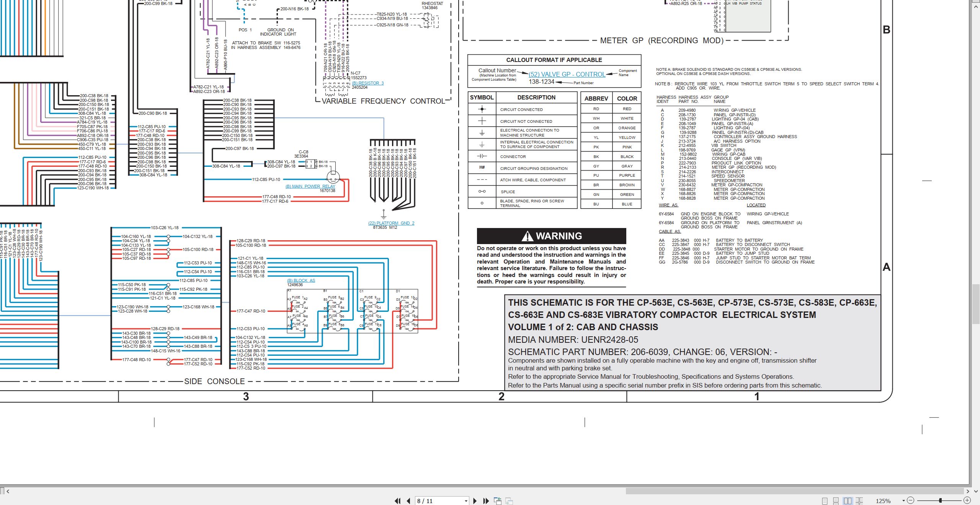980x505 pixels.
Task: Click the horizontal scrollbar left arrow
Action: (x=8, y=491)
